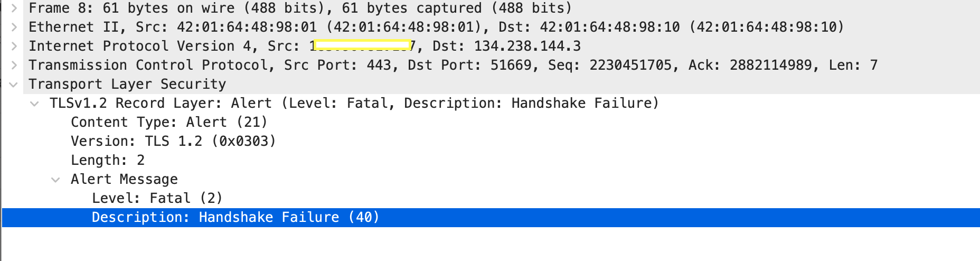Collapse the Transport Layer Security arrow
The image size is (980, 261).
(x=14, y=85)
